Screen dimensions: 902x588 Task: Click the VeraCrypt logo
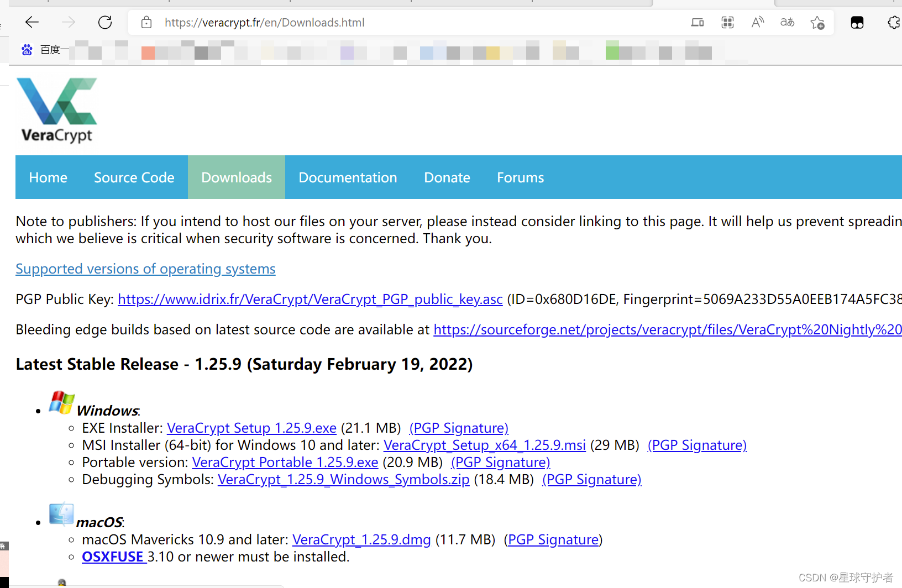(x=57, y=111)
